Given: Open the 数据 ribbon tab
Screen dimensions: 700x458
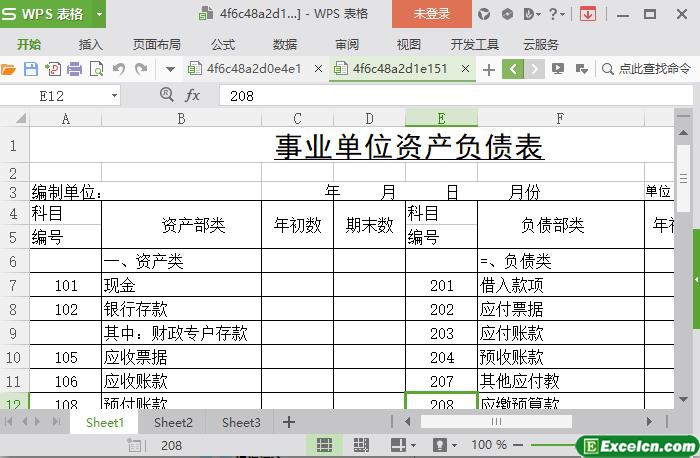Looking at the screenshot, I should coord(285,44).
